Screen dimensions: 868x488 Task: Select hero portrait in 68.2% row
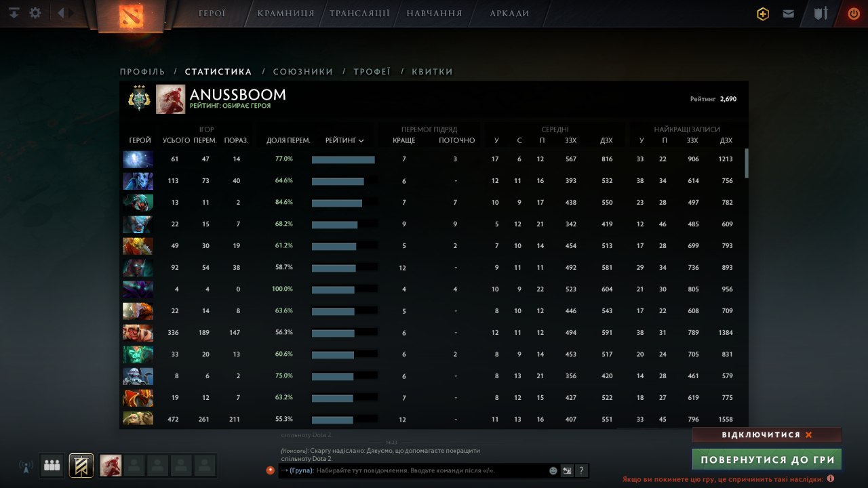pyautogui.click(x=138, y=224)
